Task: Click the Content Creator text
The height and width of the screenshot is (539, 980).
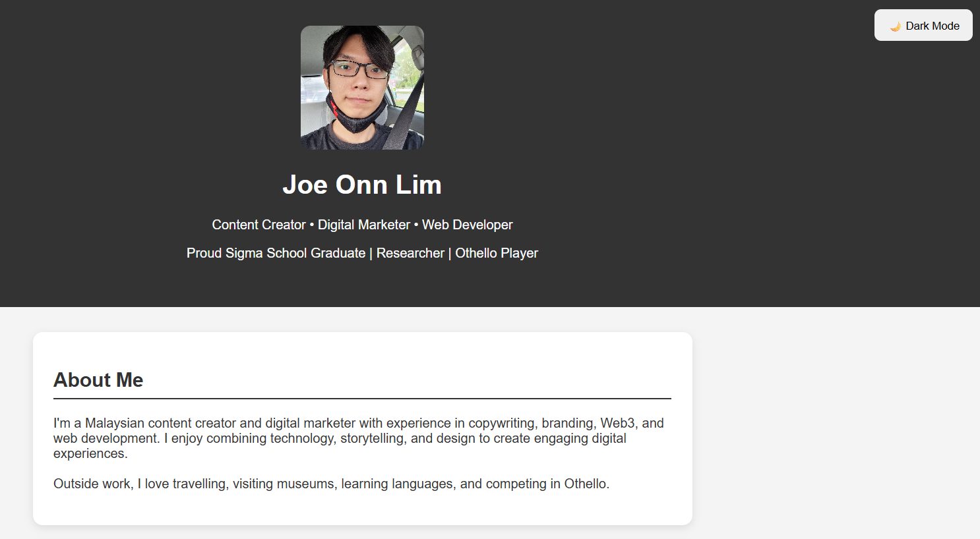Action: tap(259, 225)
